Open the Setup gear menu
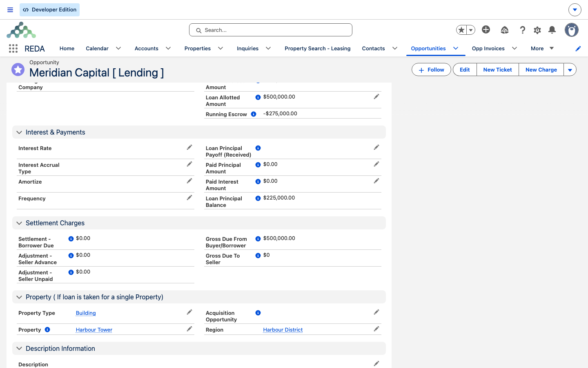This screenshot has width=588, height=368. 537,30
